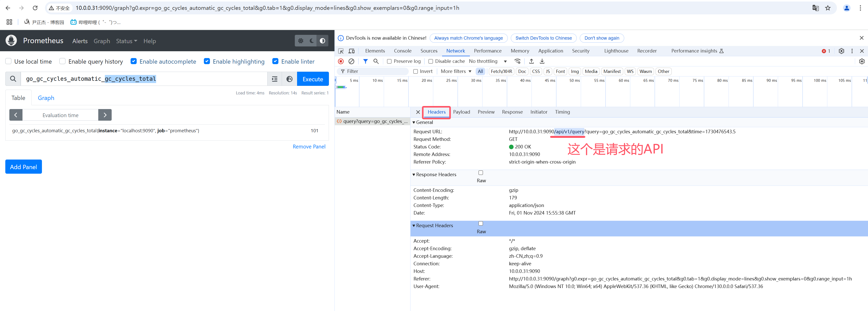This screenshot has height=311, width=868.
Task: Toggle the device toolbar icon
Action: [x=351, y=51]
